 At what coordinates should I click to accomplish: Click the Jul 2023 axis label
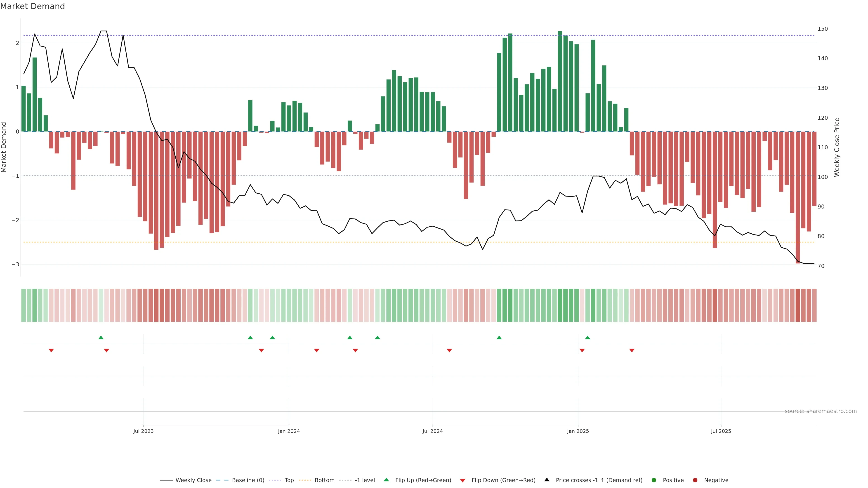tap(143, 431)
